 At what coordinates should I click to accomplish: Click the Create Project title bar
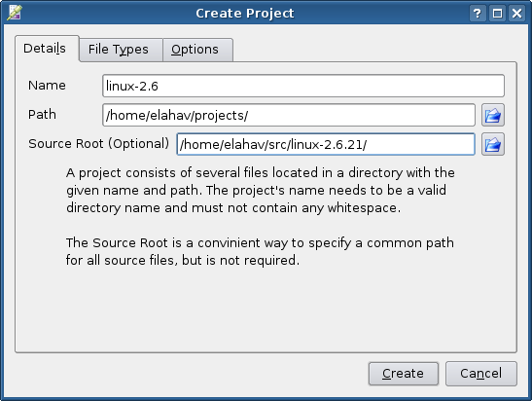[x=245, y=14]
